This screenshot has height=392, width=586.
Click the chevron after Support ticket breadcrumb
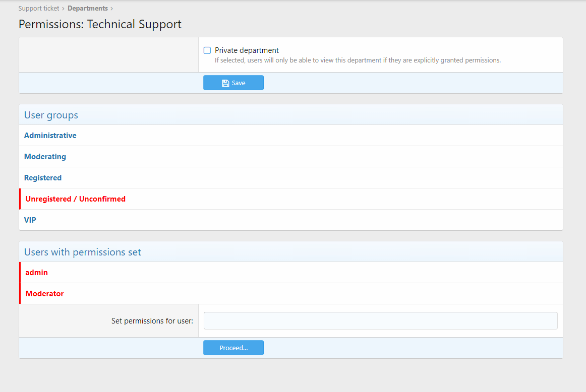(x=64, y=9)
